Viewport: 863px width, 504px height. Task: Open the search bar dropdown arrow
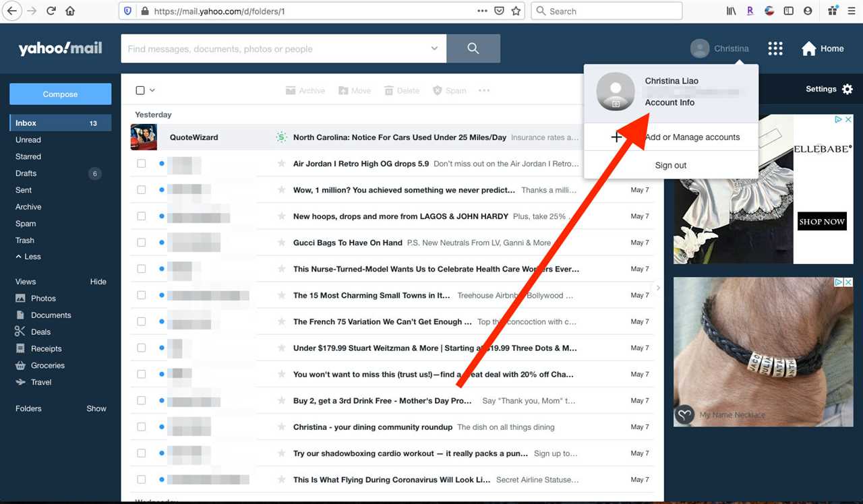click(434, 48)
